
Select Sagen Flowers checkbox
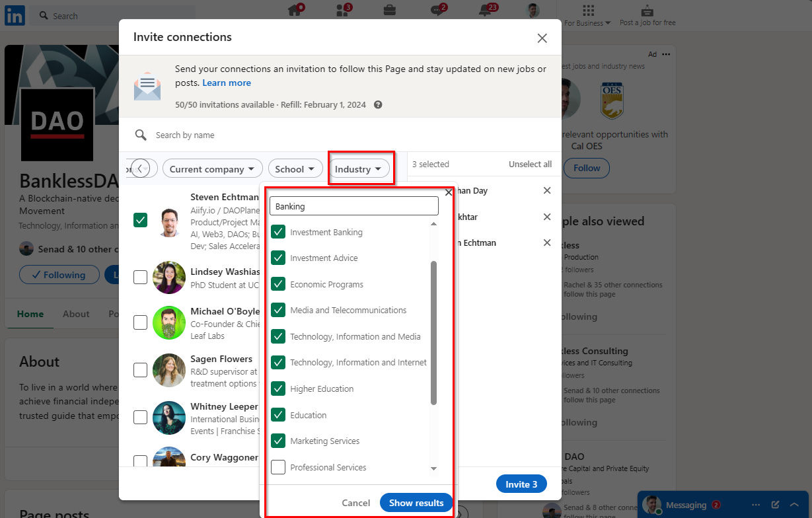pyautogui.click(x=140, y=370)
